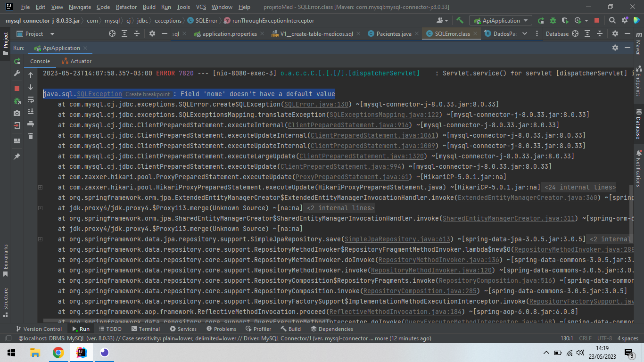The image size is (644, 362).
Task: Clear console with the trash icon
Action: point(31,136)
